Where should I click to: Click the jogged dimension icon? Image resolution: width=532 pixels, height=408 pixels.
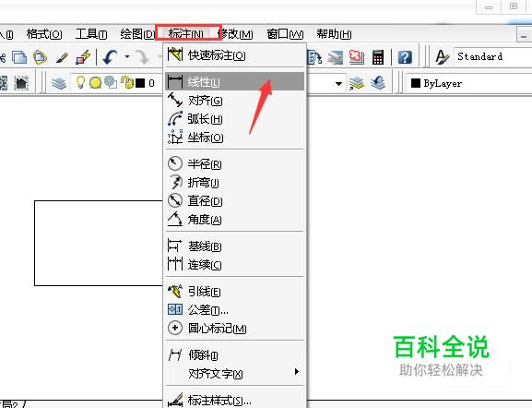click(x=176, y=182)
